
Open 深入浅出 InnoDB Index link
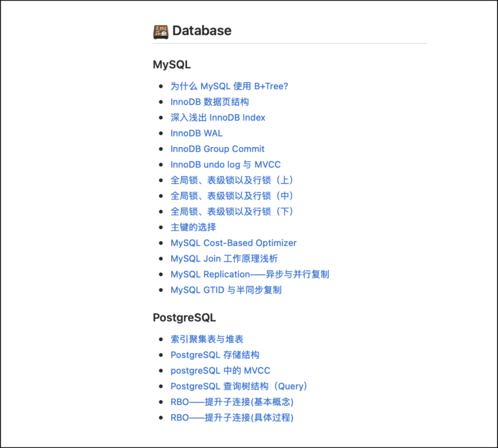[218, 118]
